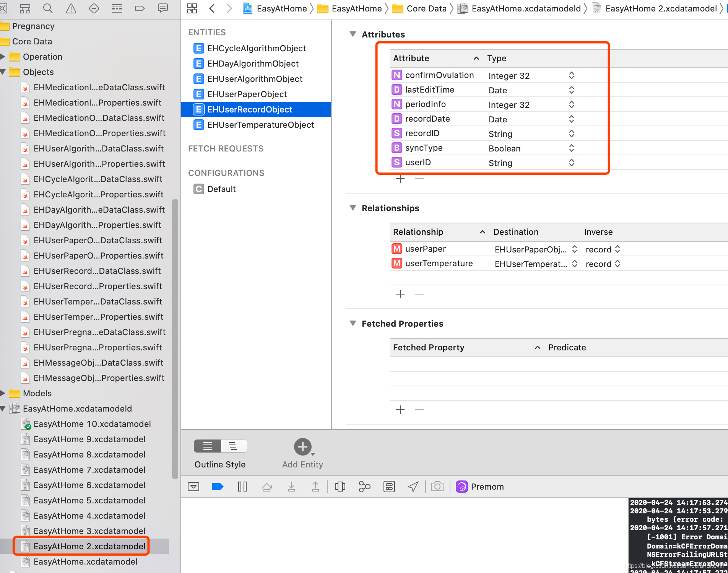Expand the Operation folder

pos(3,57)
